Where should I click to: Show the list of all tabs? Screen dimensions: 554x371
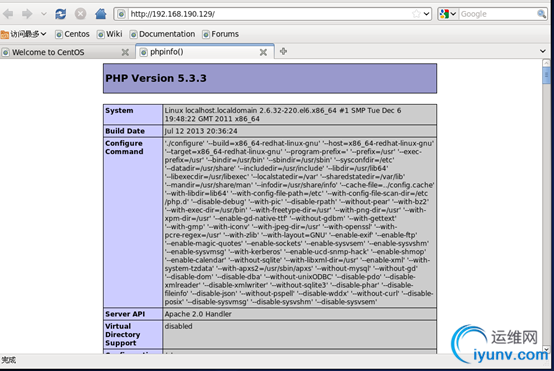[x=543, y=51]
